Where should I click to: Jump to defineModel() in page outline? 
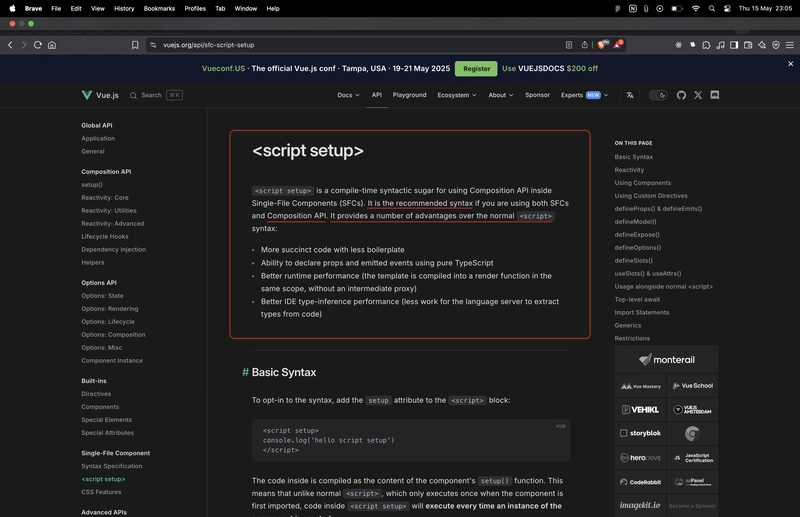click(635, 221)
